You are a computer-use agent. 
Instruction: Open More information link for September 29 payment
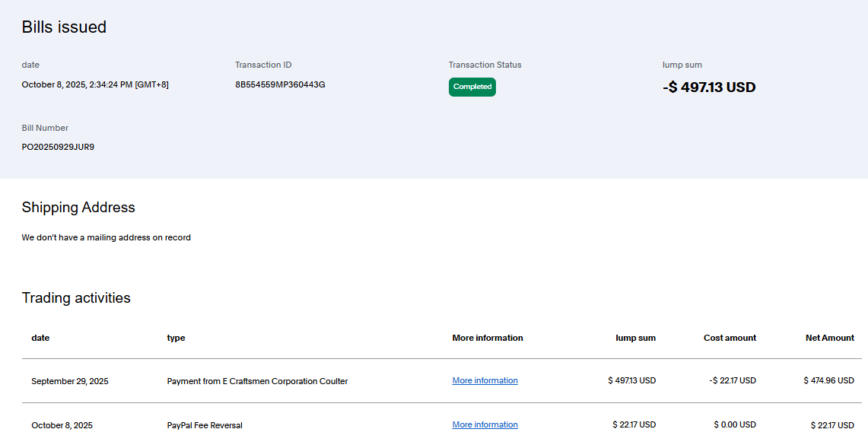click(485, 380)
